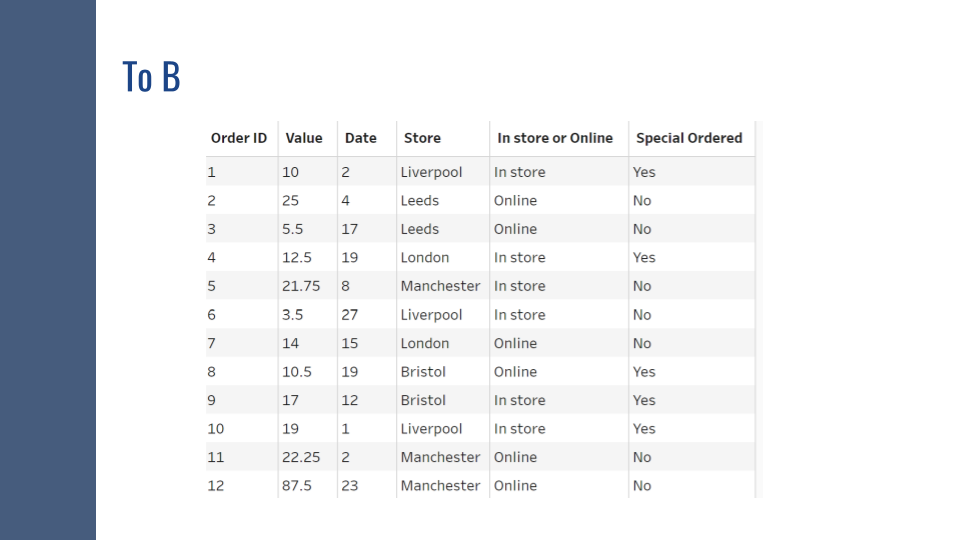Click the Manchester cell in order 5 row
960x540 pixels.
pyautogui.click(x=440, y=286)
